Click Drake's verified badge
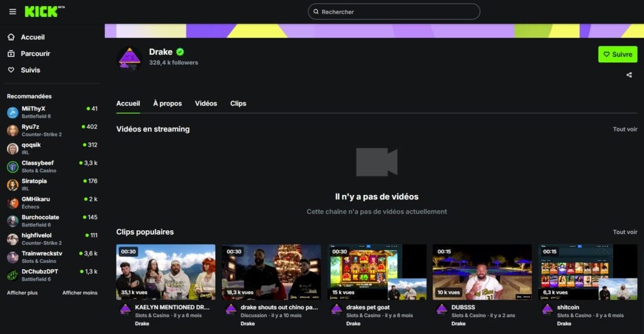The width and height of the screenshot is (644, 334). click(x=180, y=52)
